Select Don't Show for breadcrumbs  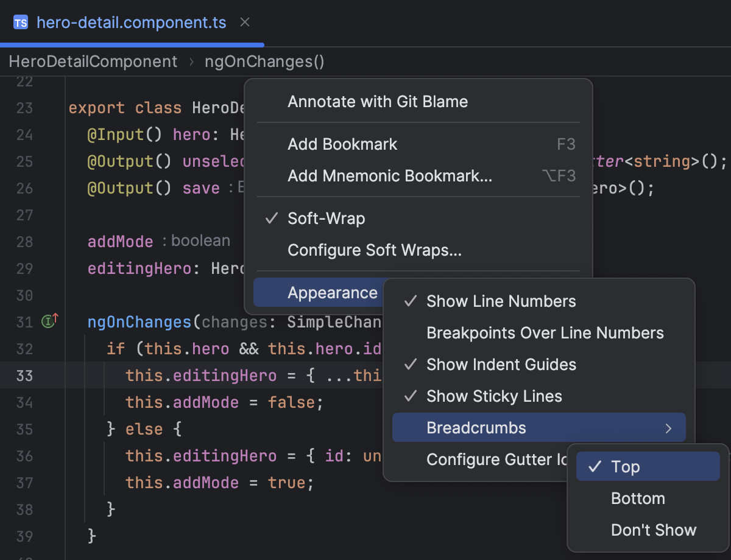(653, 530)
